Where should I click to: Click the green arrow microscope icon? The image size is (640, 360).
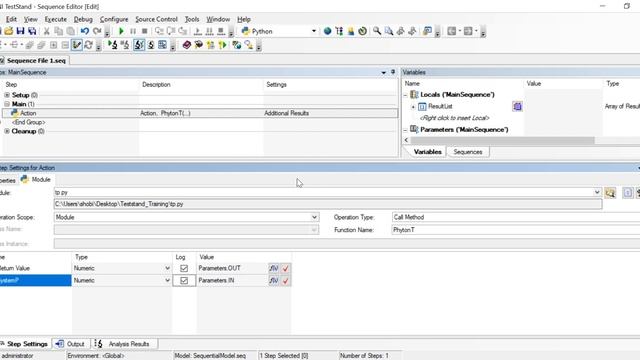point(113,45)
